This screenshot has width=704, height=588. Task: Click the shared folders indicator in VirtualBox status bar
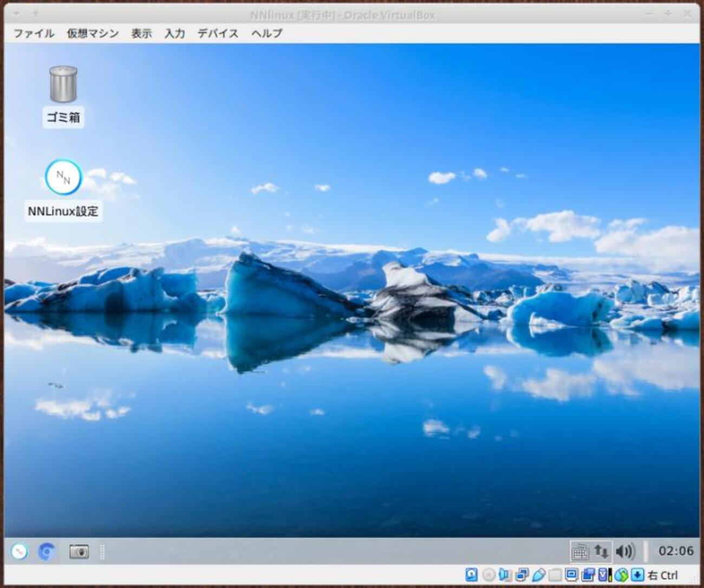(x=555, y=574)
